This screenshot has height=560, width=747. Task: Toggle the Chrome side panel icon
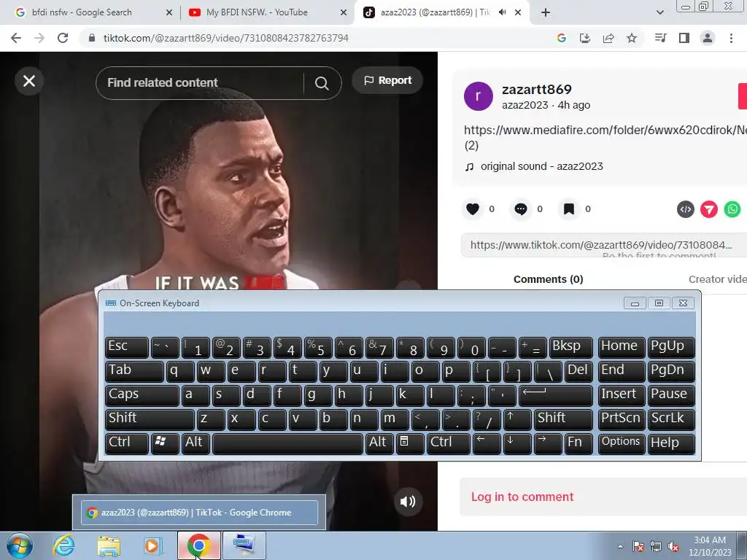(684, 38)
